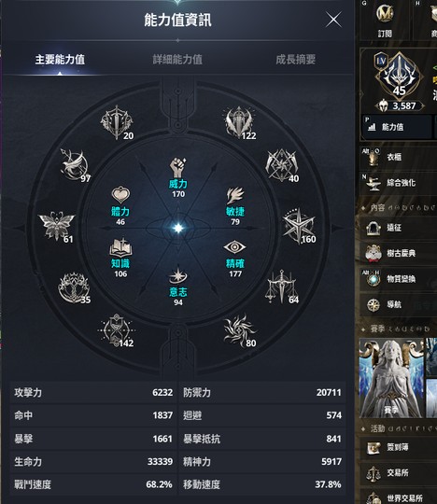Close the 能力值資訊 panel
This screenshot has height=504, width=437.
333,20
